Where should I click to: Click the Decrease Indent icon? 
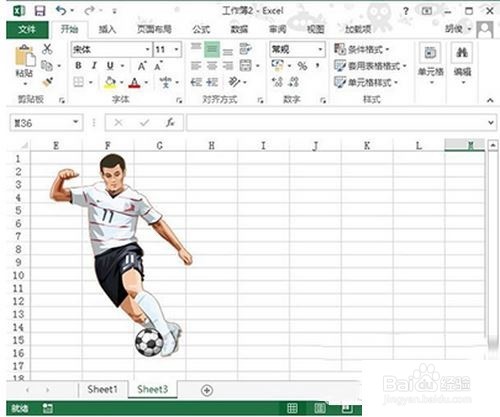[196, 82]
